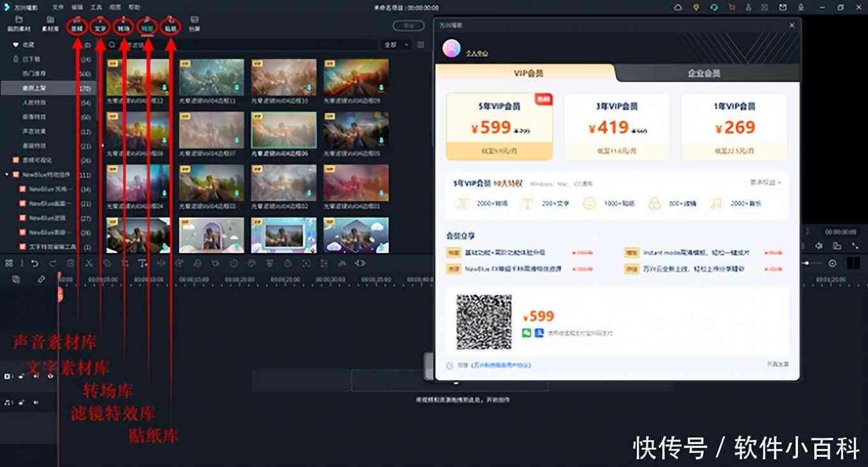Switch to the 特效 effects tab
The image size is (868, 467).
point(147,24)
